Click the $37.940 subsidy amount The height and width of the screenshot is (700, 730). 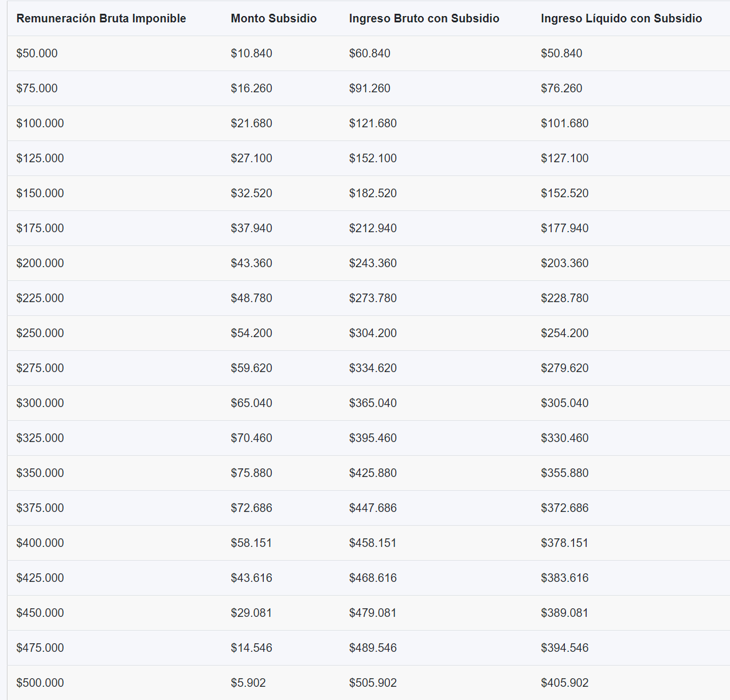[x=251, y=228]
